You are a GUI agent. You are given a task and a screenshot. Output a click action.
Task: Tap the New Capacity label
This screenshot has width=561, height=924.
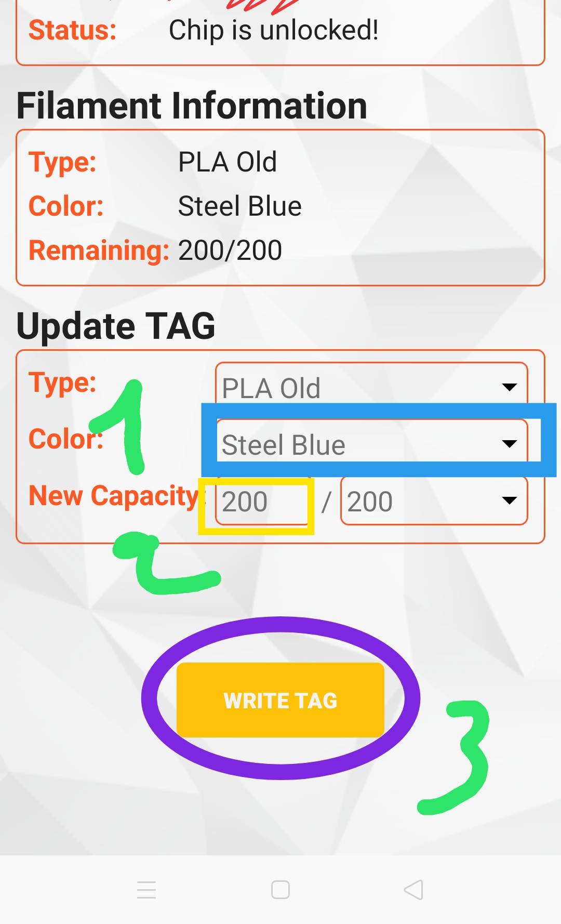click(114, 496)
